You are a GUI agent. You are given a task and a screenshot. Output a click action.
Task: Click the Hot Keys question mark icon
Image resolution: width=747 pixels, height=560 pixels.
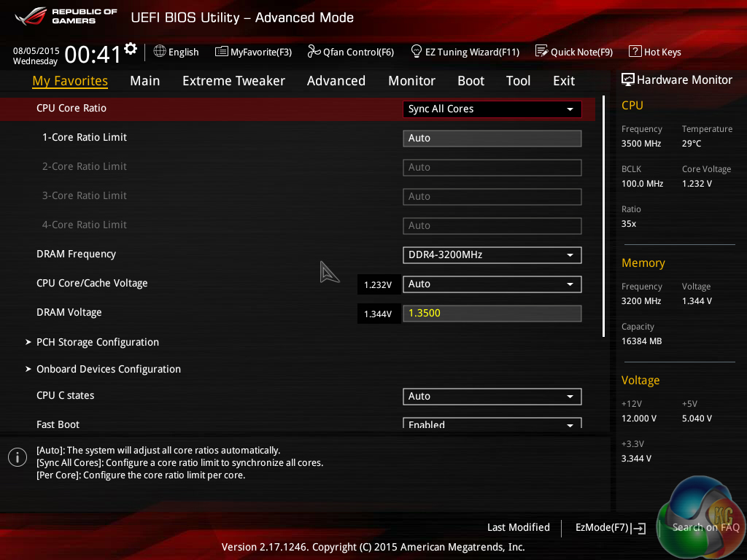click(x=635, y=52)
